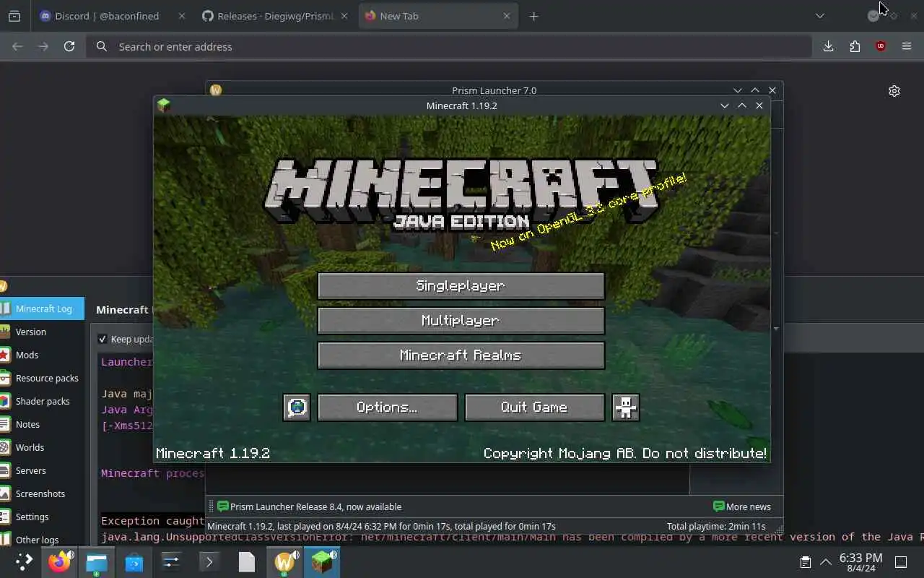The width and height of the screenshot is (924, 578).
Task: Toggle the Keep updating checkbox
Action: (x=103, y=339)
